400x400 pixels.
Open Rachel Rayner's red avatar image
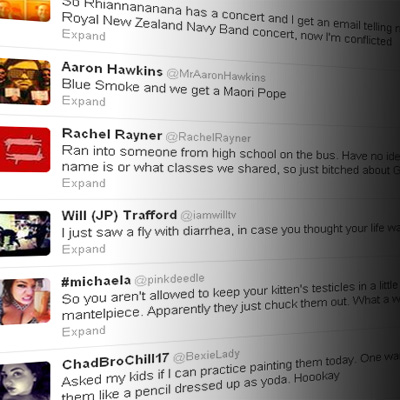tap(25, 149)
